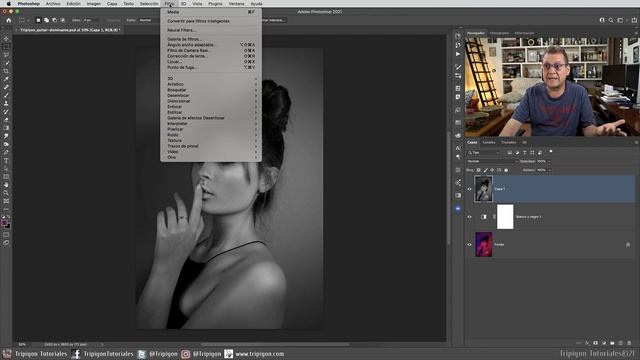Click the background color swatch
640x360 pixels.
[8, 226]
